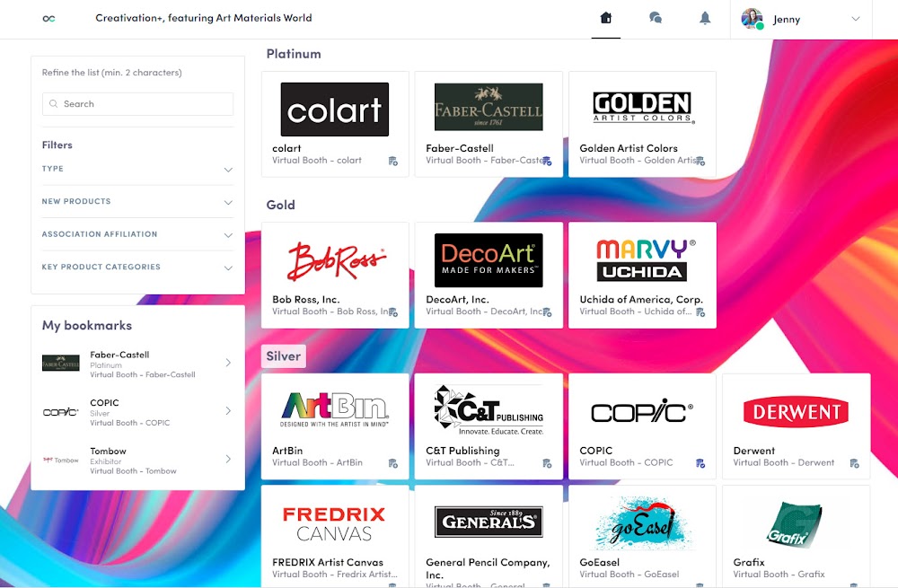Click the ArtBin logo
Viewport: 898px width, 588px height.
pyautogui.click(x=334, y=410)
